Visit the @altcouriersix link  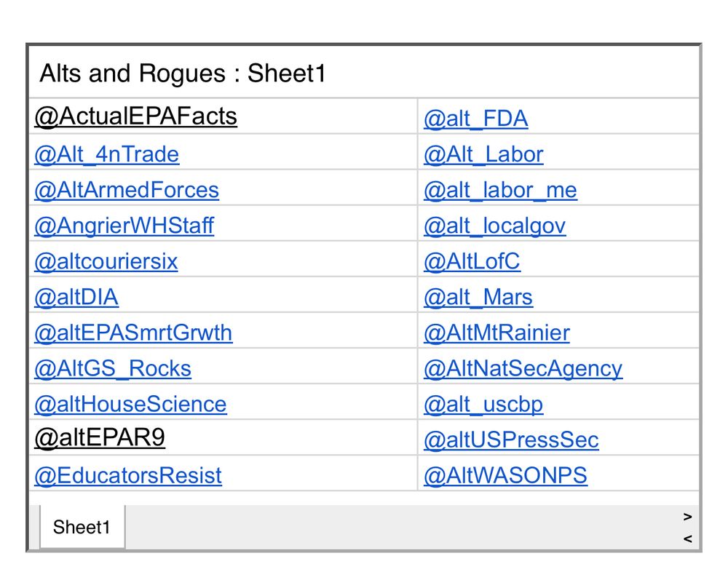(x=106, y=261)
